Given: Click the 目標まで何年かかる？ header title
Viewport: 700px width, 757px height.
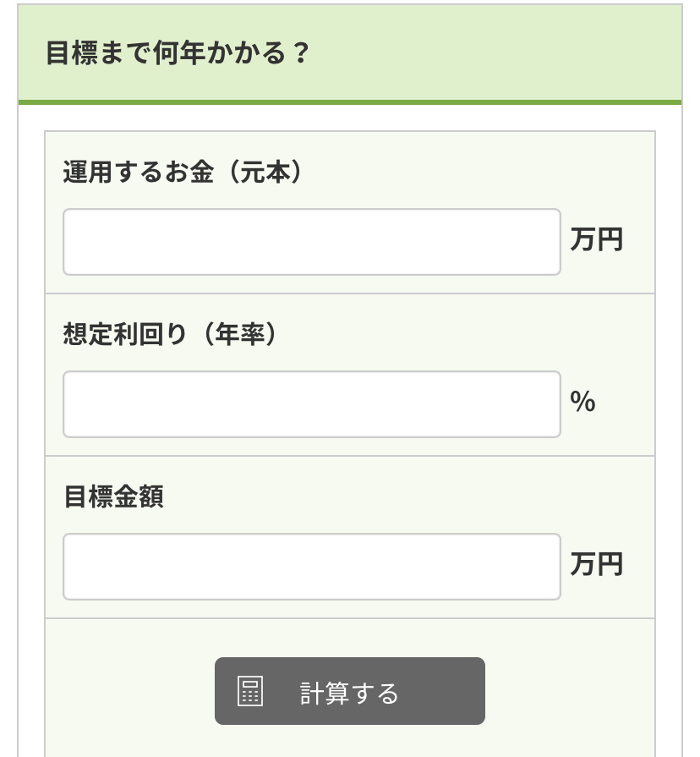Looking at the screenshot, I should pos(177,52).
